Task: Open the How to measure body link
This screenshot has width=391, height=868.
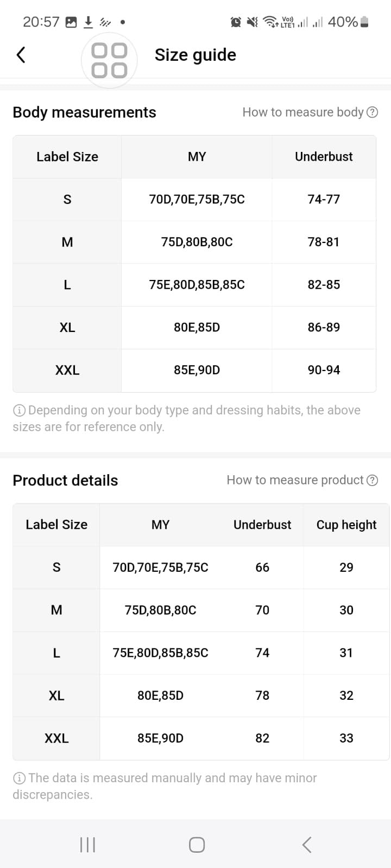Action: click(x=303, y=112)
